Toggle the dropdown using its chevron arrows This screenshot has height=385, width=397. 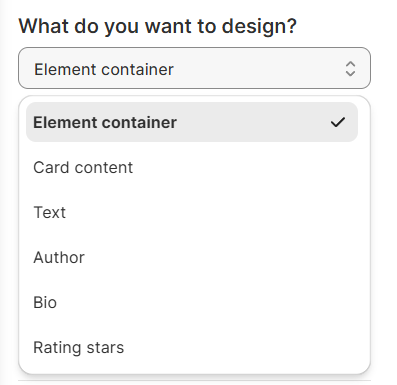350,69
